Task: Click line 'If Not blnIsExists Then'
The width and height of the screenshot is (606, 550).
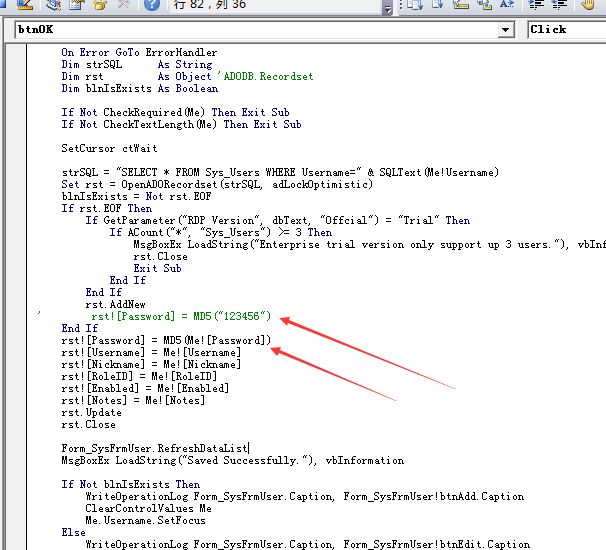Action: 131,484
